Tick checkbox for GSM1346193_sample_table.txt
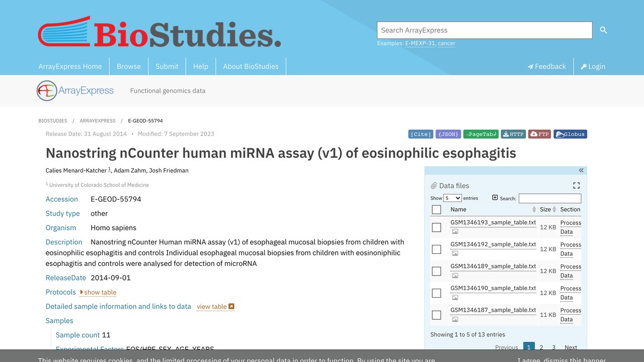Viewport: 644px width, 362px height. (436, 227)
